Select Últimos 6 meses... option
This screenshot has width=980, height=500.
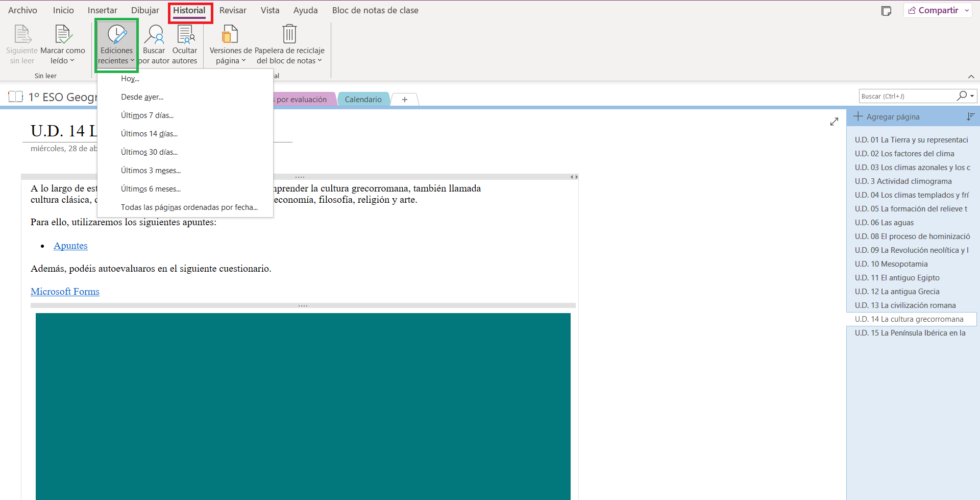pyautogui.click(x=185, y=189)
